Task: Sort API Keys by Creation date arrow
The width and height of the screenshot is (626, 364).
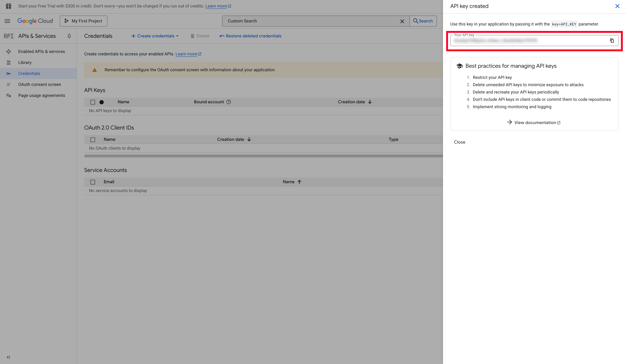Action: click(x=370, y=102)
